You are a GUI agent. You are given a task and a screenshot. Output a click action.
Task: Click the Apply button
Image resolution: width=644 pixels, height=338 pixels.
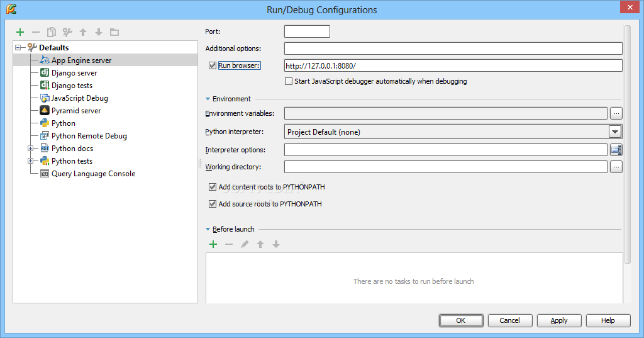point(559,320)
